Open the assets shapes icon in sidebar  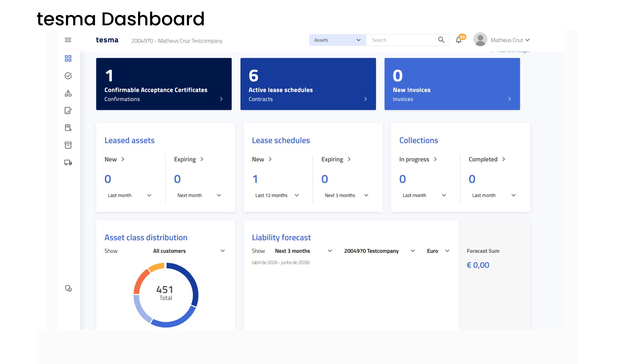(68, 93)
